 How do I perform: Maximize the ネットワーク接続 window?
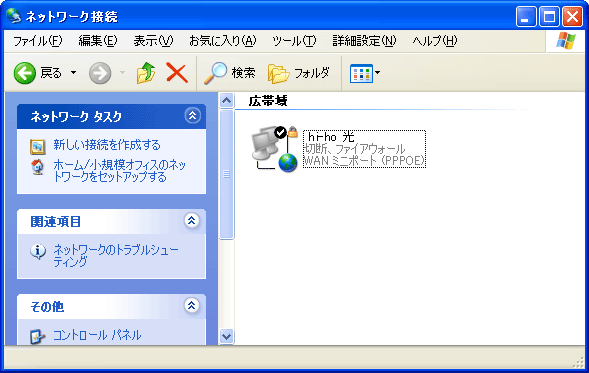(x=549, y=17)
